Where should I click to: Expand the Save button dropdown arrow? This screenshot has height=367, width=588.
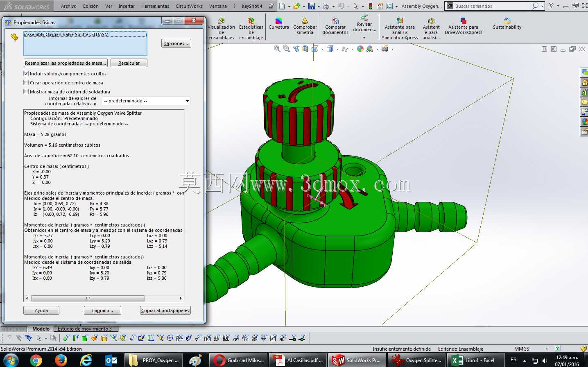(319, 7)
